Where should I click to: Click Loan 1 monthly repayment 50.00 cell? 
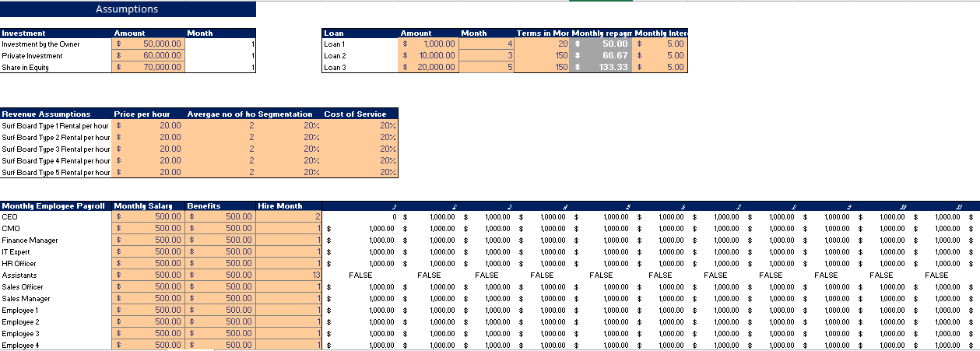pyautogui.click(x=602, y=44)
